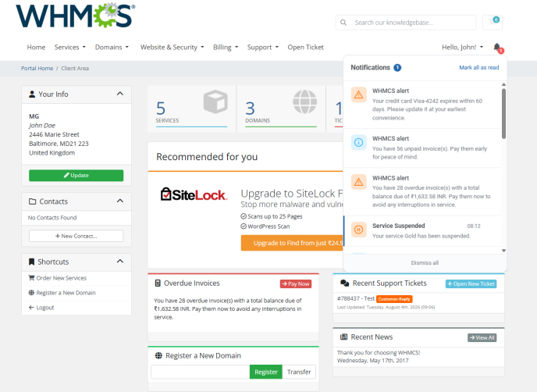Click the overdue invoices alert warning icon
This screenshot has height=392, width=537.
[358, 182]
